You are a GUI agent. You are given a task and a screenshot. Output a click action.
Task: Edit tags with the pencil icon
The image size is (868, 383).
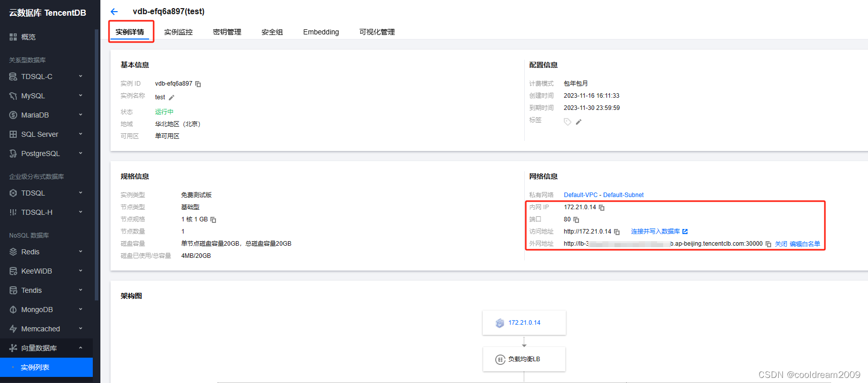coord(578,122)
